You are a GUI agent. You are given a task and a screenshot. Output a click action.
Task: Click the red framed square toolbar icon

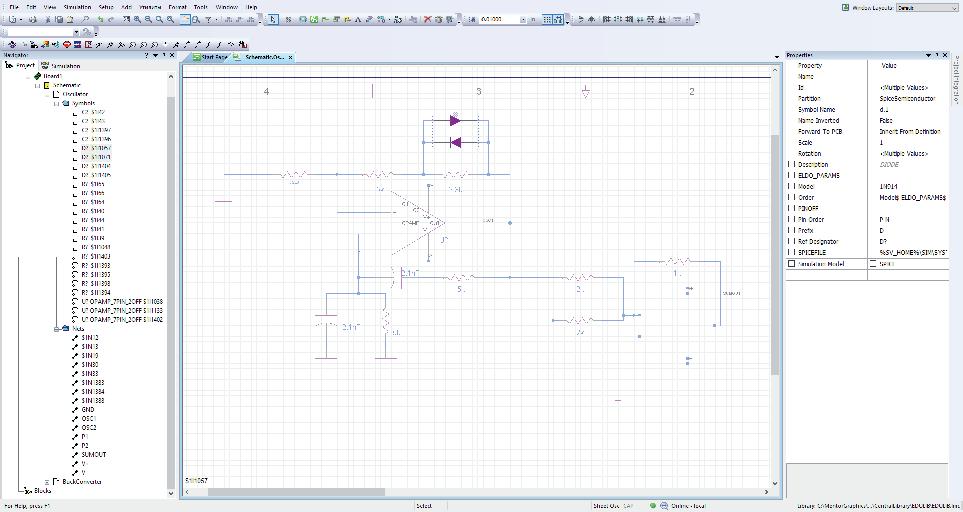(x=88, y=44)
